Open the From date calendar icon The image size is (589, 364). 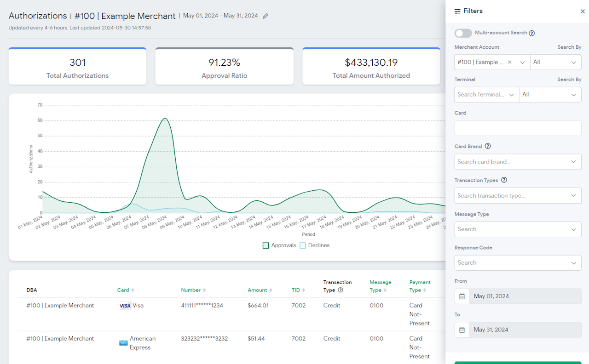(462, 296)
